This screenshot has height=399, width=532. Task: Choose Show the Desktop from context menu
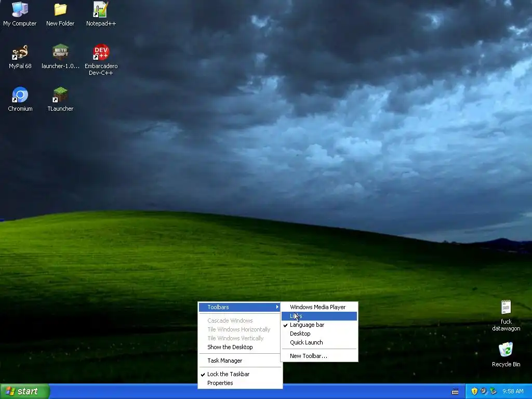point(240,347)
